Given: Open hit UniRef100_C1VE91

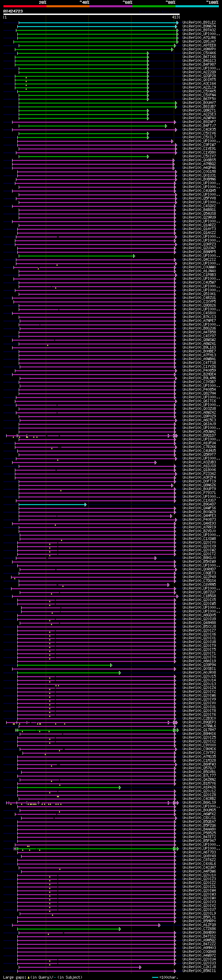Looking at the screenshot, I should [199, 149].
